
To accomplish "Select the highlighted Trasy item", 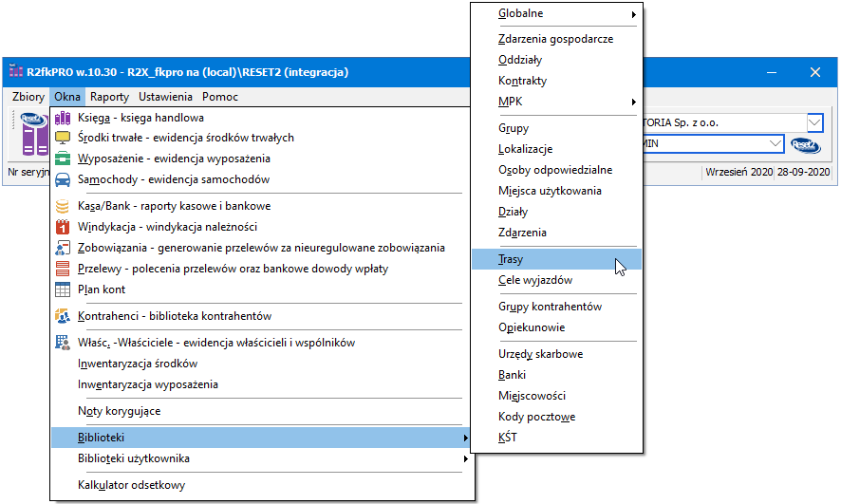I will tap(556, 259).
